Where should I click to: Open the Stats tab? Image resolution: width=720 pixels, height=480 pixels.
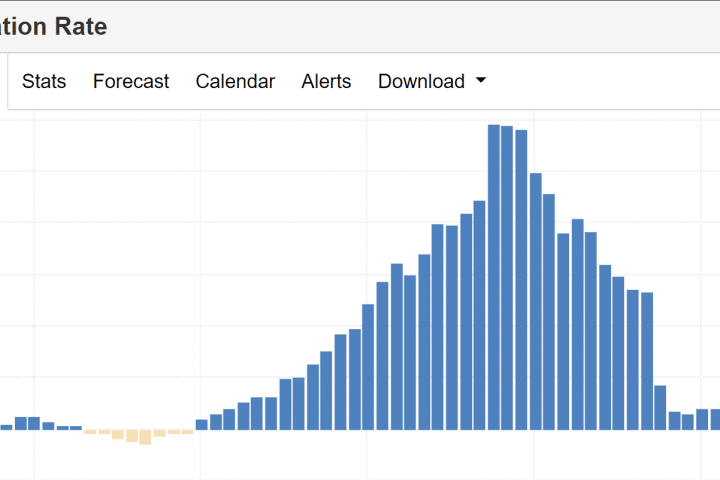click(44, 82)
